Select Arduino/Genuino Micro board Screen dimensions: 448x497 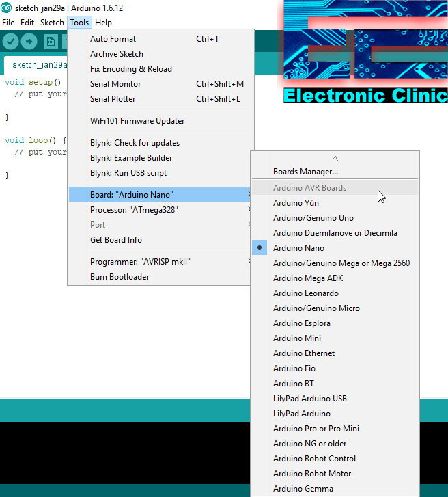pos(335,308)
